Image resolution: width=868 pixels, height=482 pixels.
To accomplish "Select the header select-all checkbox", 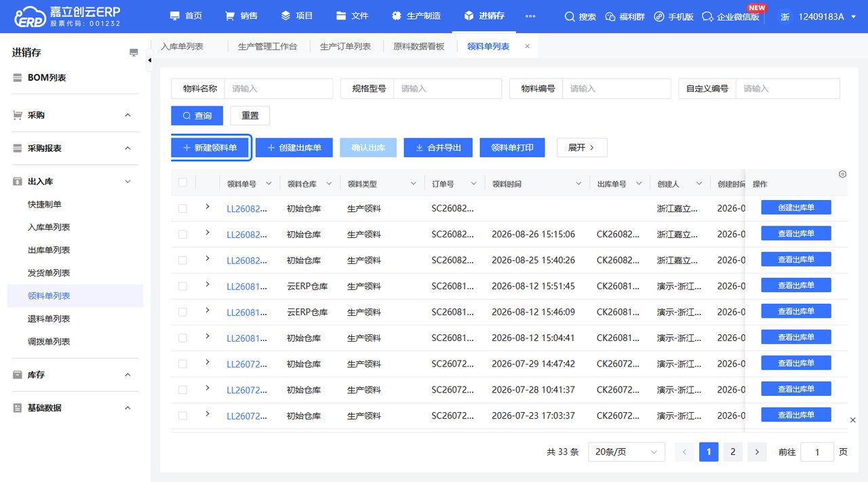I will coord(182,182).
